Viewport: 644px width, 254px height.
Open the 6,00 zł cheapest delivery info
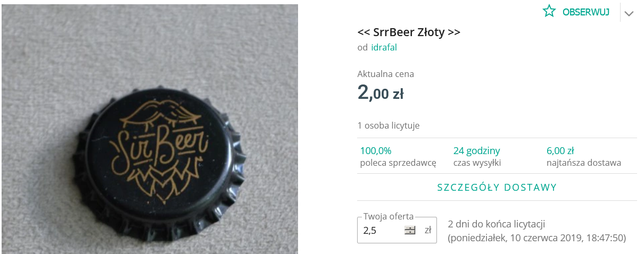[x=560, y=150]
